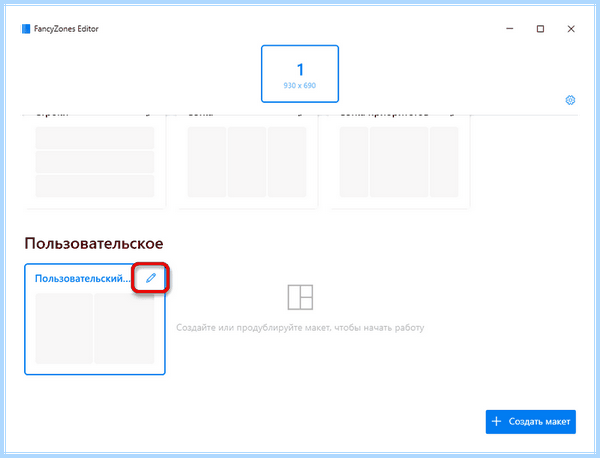Screen dimensions: 600x458
Task: Choose the priority grid layout template
Action: point(399,162)
